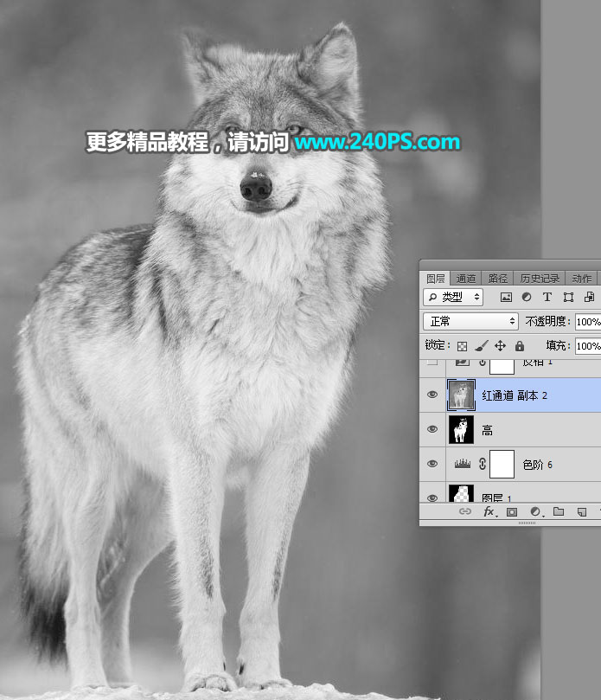Click lock position move icon
Image resolution: width=601 pixels, height=700 pixels.
coord(500,345)
